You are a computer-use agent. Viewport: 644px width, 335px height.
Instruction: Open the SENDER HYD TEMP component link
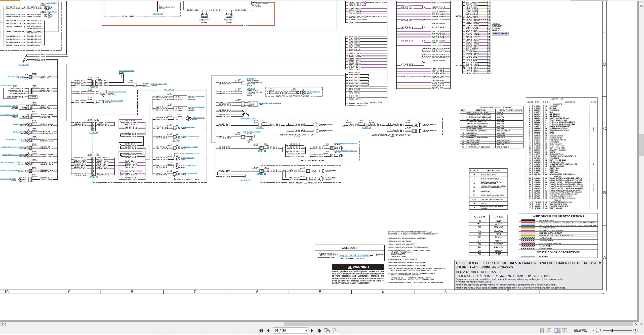pyautogui.click(x=127, y=71)
